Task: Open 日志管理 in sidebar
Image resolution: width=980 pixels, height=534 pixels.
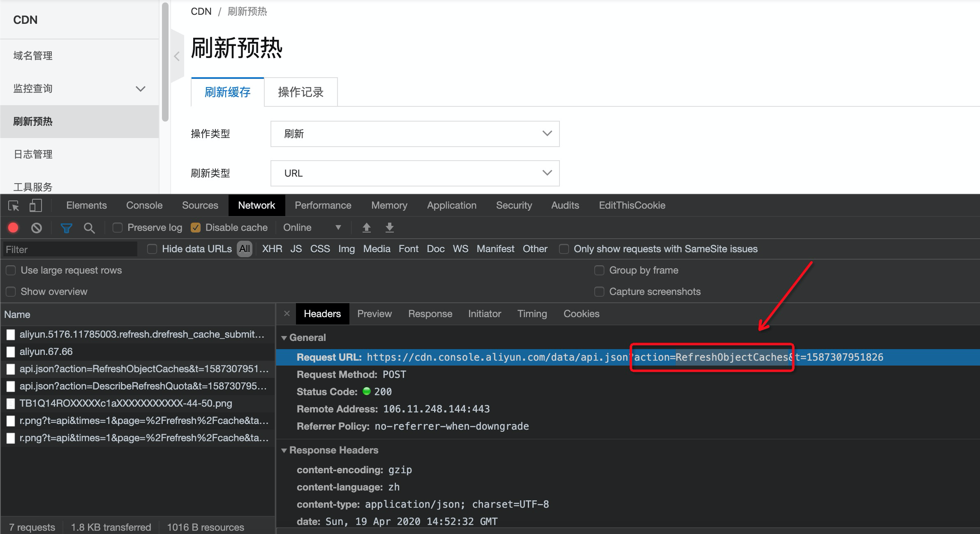Action: (33, 154)
